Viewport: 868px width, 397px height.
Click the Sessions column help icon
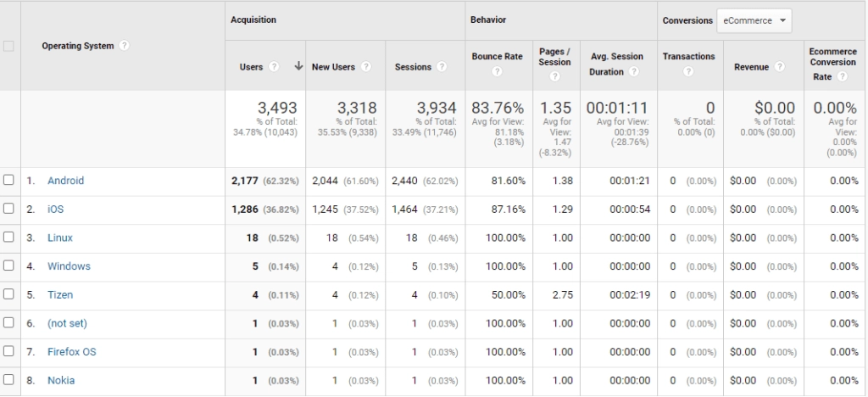coord(442,67)
